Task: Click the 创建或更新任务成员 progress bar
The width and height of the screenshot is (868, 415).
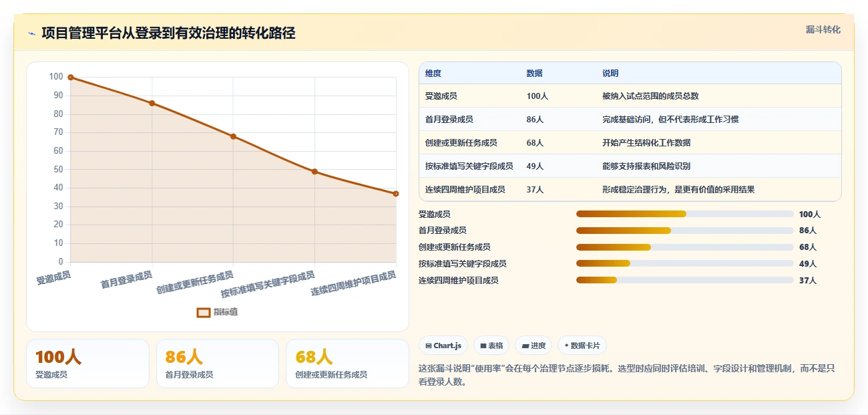Action: 684,247
